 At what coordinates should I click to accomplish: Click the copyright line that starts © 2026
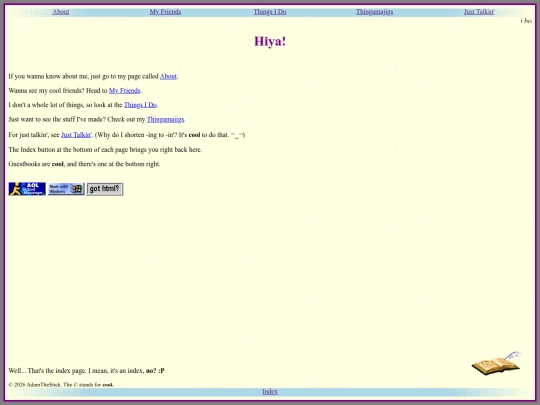tap(61, 385)
